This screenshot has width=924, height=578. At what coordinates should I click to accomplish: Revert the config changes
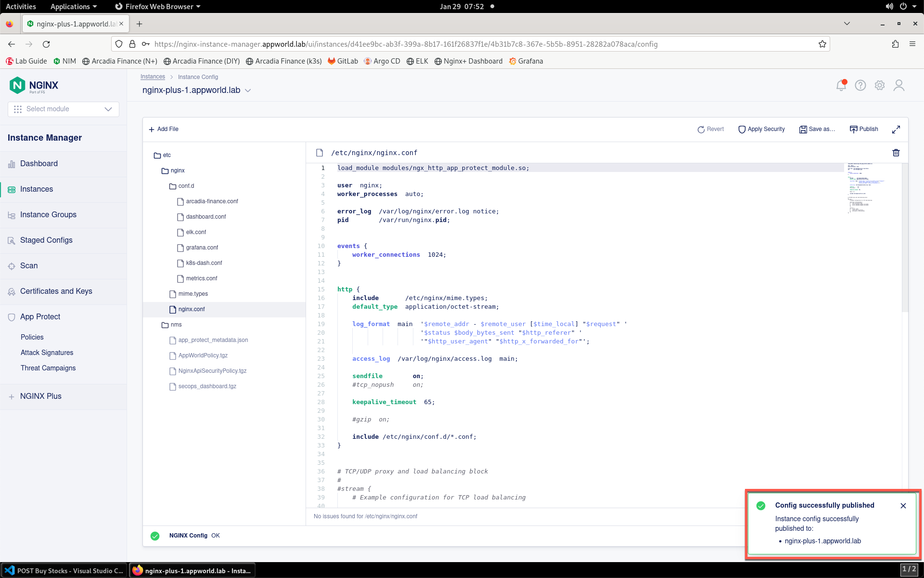pos(710,129)
